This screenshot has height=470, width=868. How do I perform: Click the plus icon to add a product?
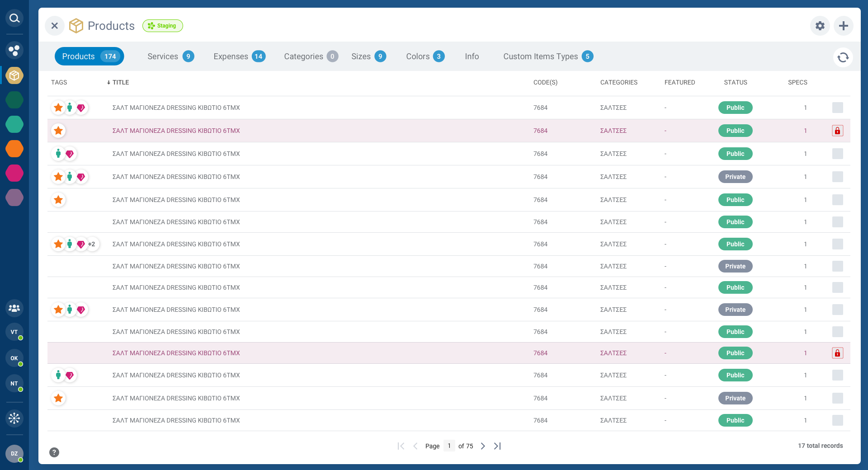pyautogui.click(x=844, y=26)
